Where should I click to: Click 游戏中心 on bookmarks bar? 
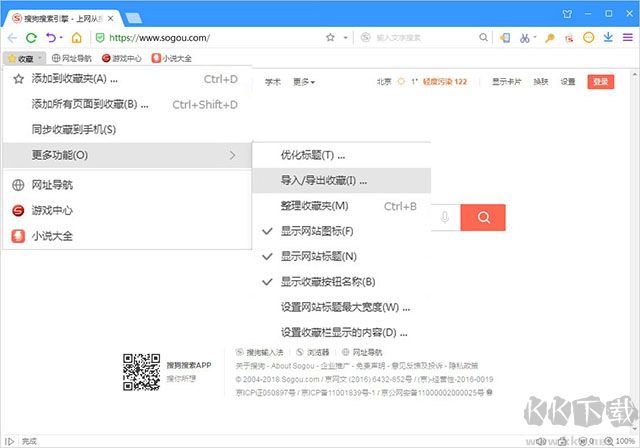(x=122, y=59)
